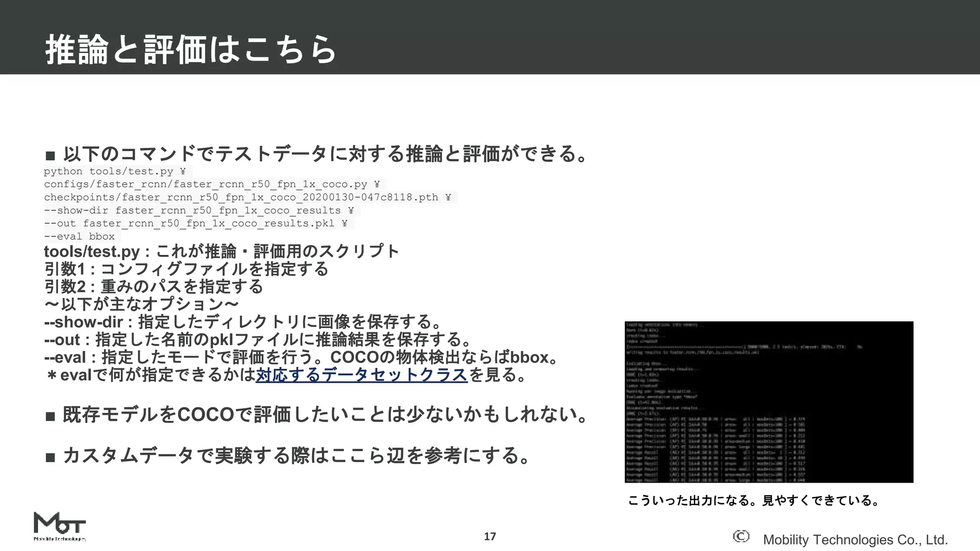Screen dimensions: 980x551
Task: Click the configs/faster_rcnn config path line
Action: pyautogui.click(x=212, y=184)
